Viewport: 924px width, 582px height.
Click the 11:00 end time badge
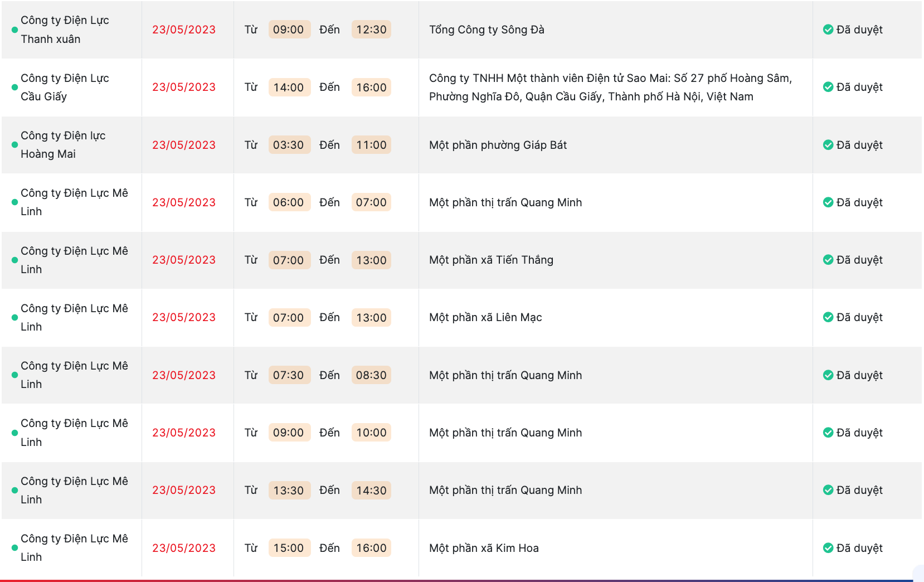tap(371, 145)
